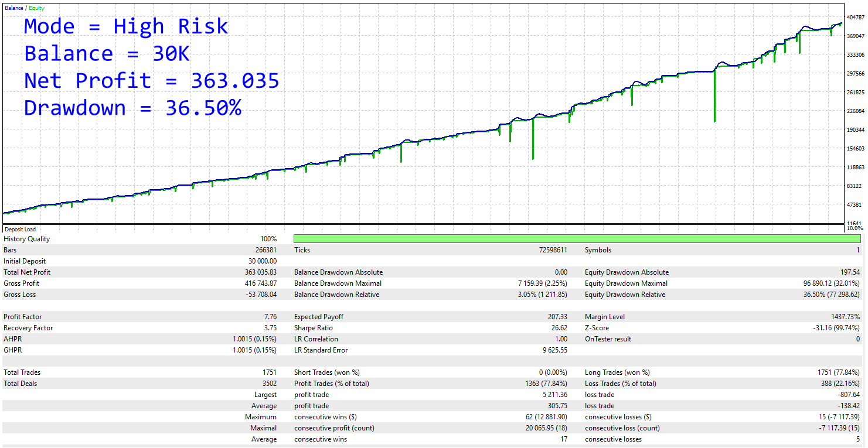Viewport: 868px width, 448px height.
Task: Click the maximum consecutive wins value 62 (12 881.90)
Action: 547,417
